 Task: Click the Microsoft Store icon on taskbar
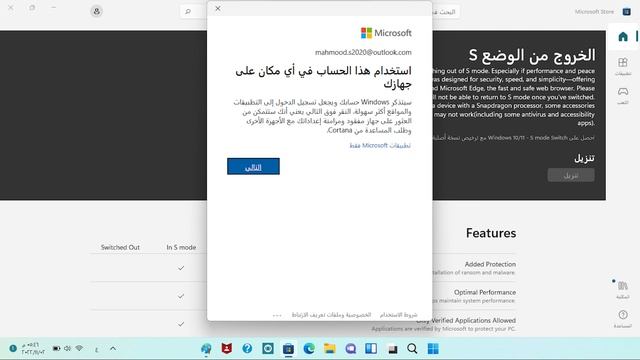coord(289,349)
